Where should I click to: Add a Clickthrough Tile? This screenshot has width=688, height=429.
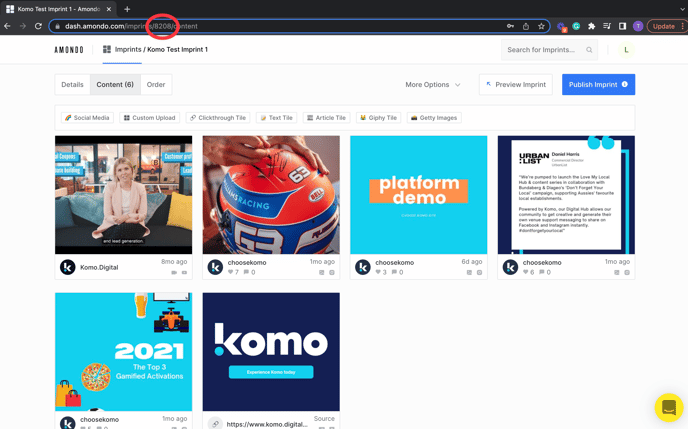(x=218, y=118)
